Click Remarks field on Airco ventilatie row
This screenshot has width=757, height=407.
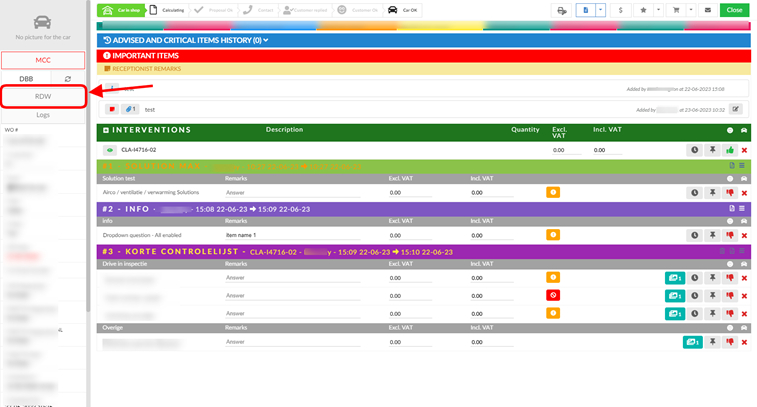[x=292, y=193]
